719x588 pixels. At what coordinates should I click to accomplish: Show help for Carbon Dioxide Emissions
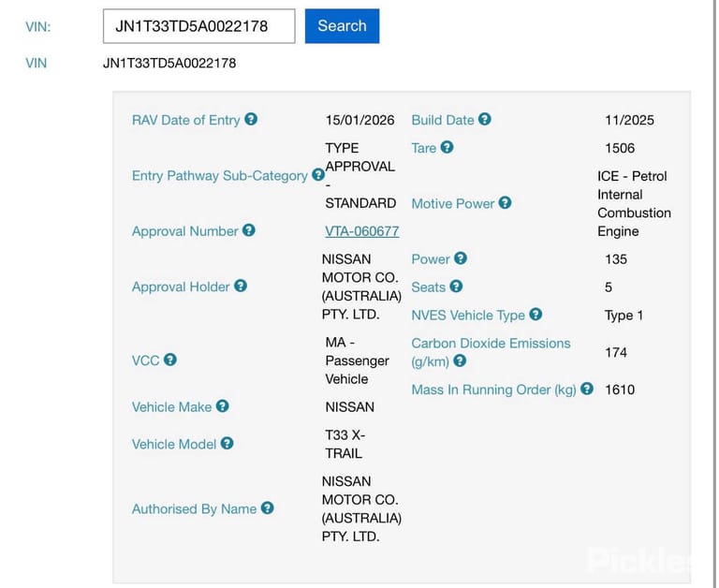coord(460,361)
